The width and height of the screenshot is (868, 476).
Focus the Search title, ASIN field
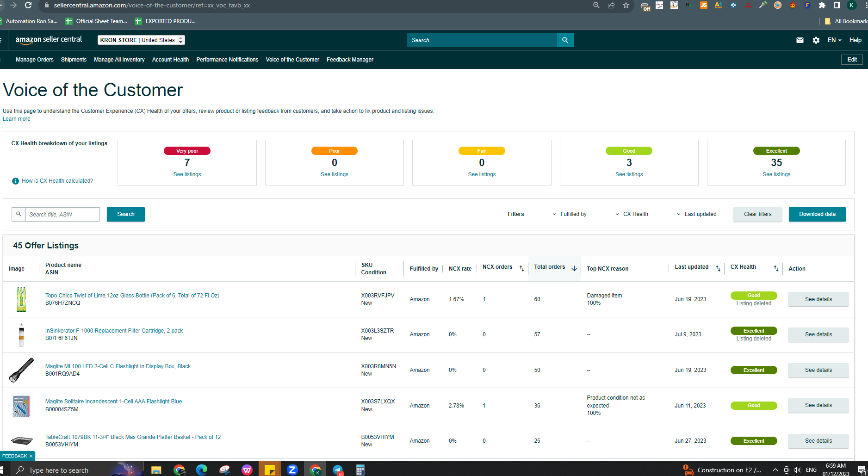coord(62,214)
